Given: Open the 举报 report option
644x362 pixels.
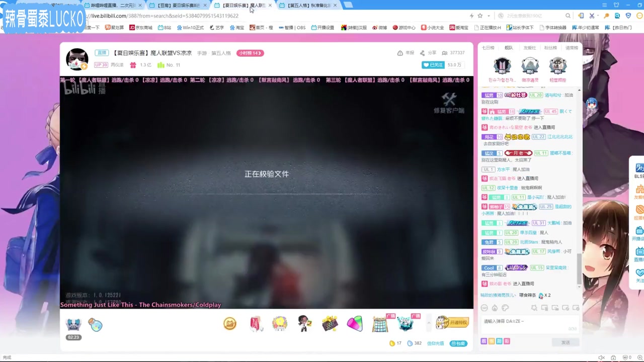Looking at the screenshot, I should tap(406, 53).
